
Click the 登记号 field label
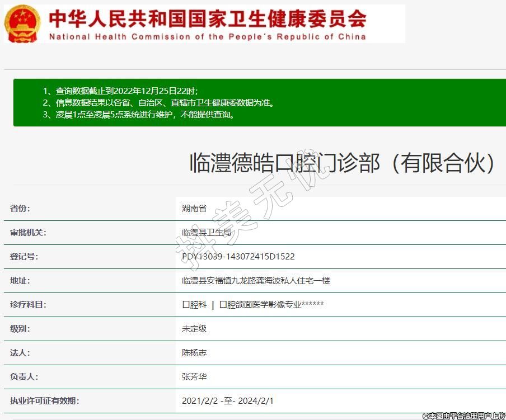point(24,257)
